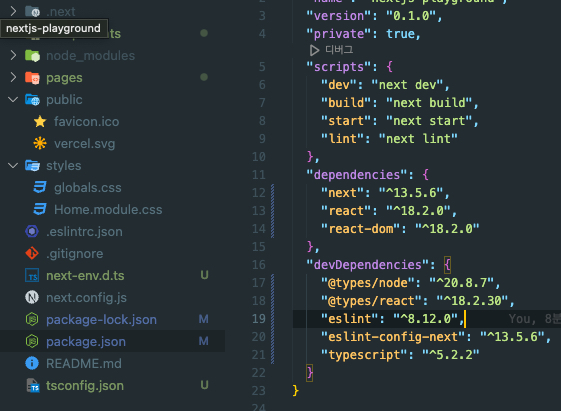The image size is (561, 411).
Task: Click the ESLint icon for .eslintrc.json
Action: point(32,231)
